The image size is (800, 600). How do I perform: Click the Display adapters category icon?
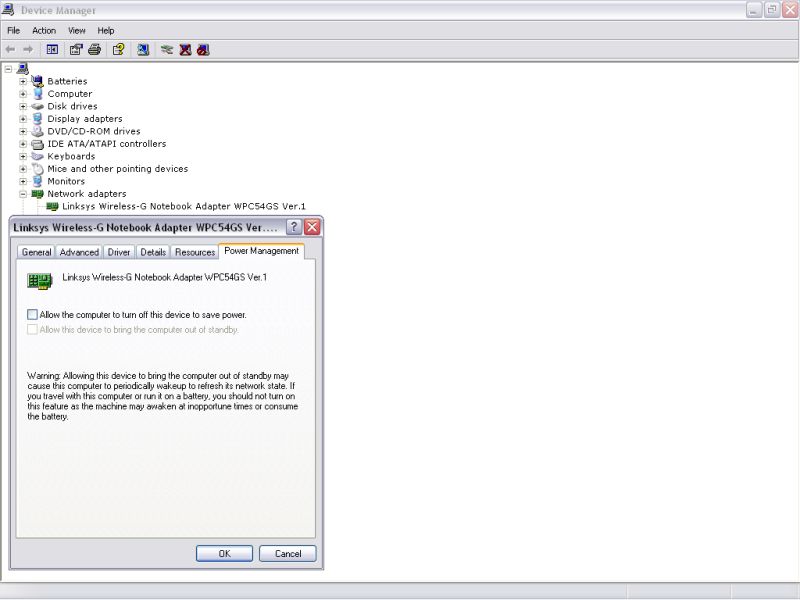click(37, 119)
